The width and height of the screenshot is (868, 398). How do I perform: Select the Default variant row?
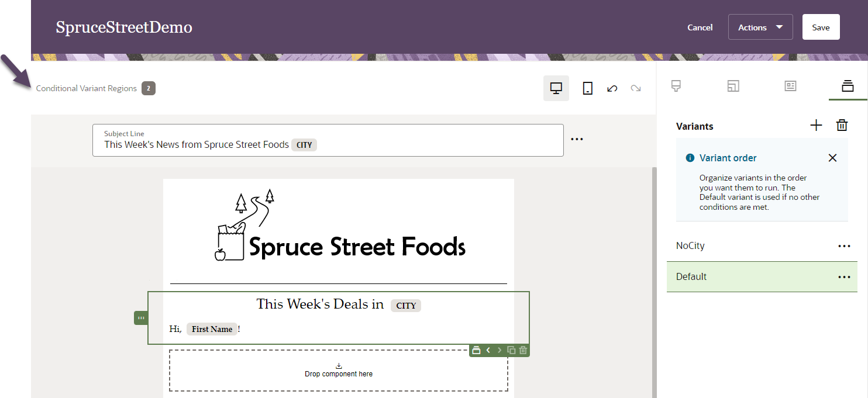(762, 277)
